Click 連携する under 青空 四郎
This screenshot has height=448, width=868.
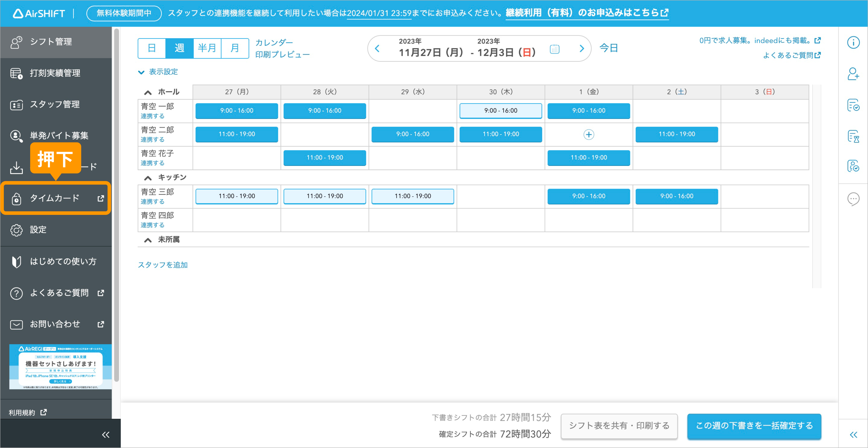152,225
